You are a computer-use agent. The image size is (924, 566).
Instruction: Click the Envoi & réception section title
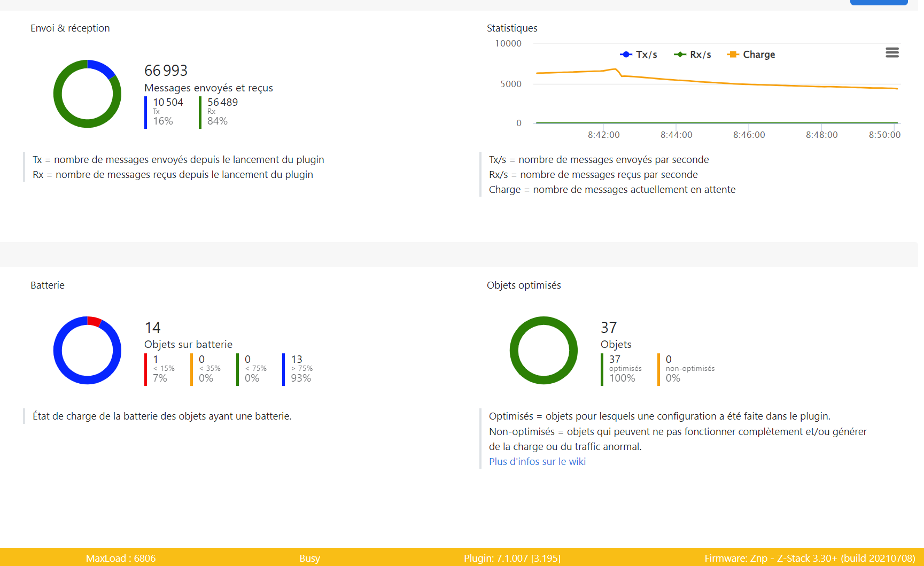(70, 28)
